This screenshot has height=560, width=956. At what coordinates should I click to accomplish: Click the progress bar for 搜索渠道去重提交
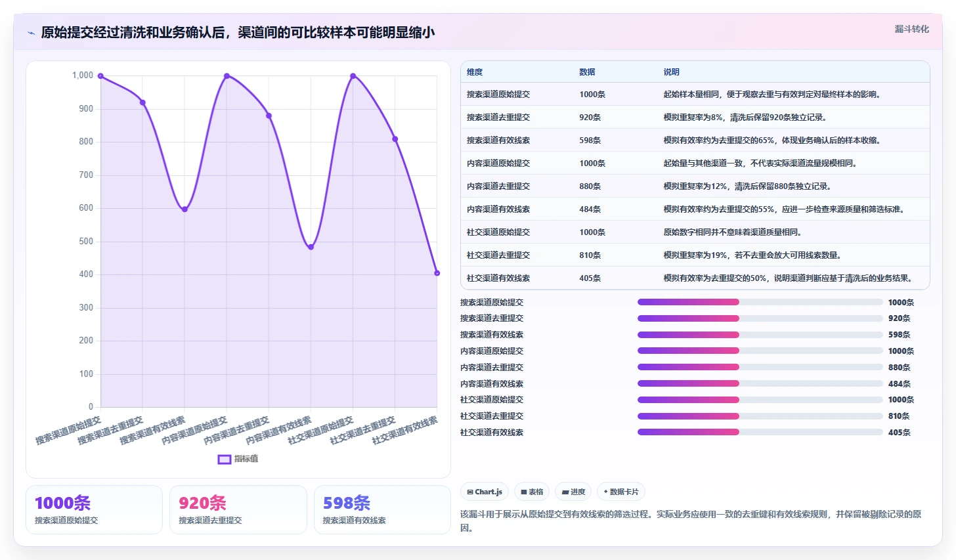tap(760, 318)
